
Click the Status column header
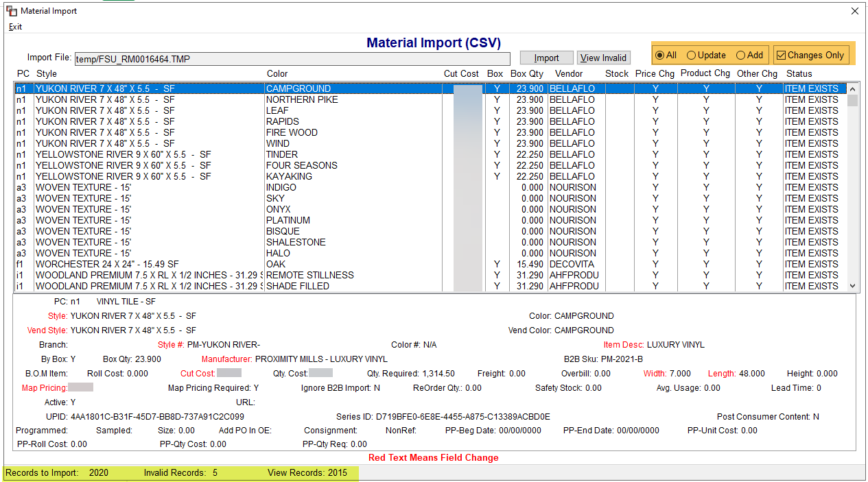[x=799, y=73]
